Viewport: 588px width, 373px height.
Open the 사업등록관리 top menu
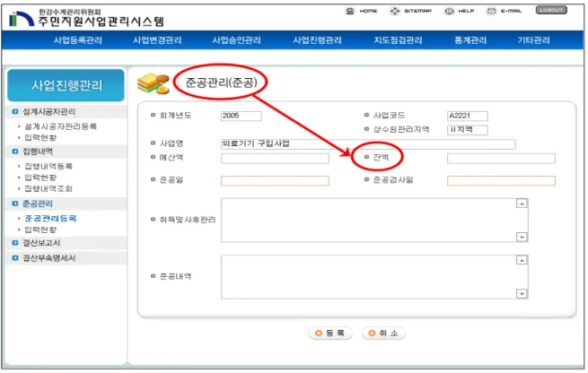click(77, 40)
